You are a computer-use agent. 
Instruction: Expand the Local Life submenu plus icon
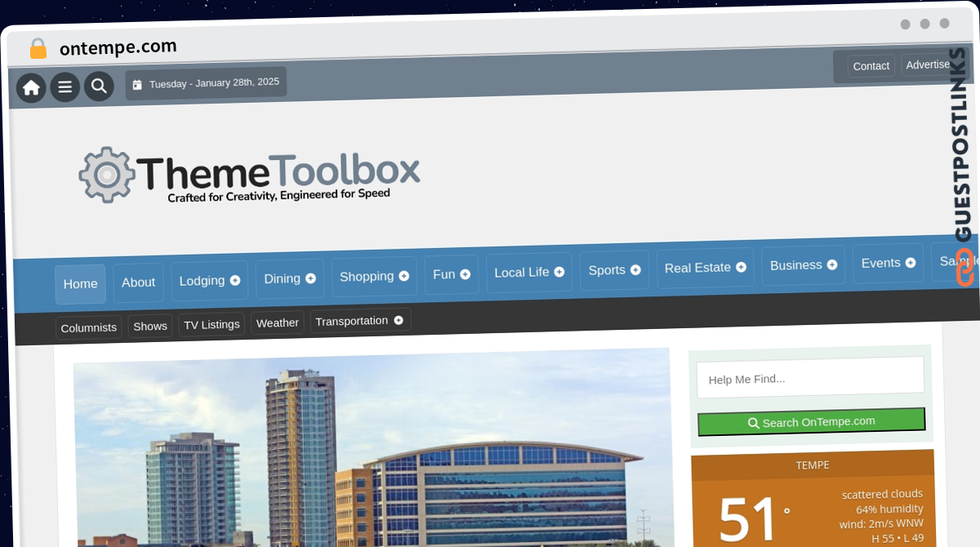tap(559, 272)
